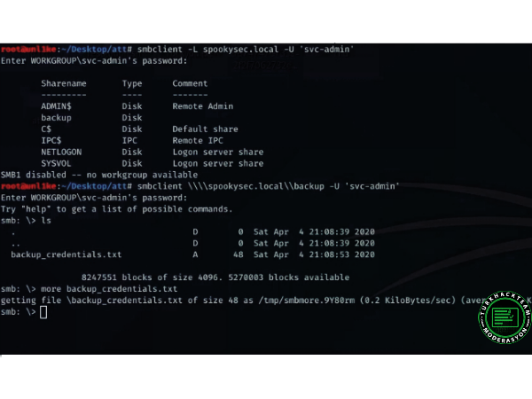532x399 pixels.
Task: Select the 'Comment' column header
Action: (190, 83)
